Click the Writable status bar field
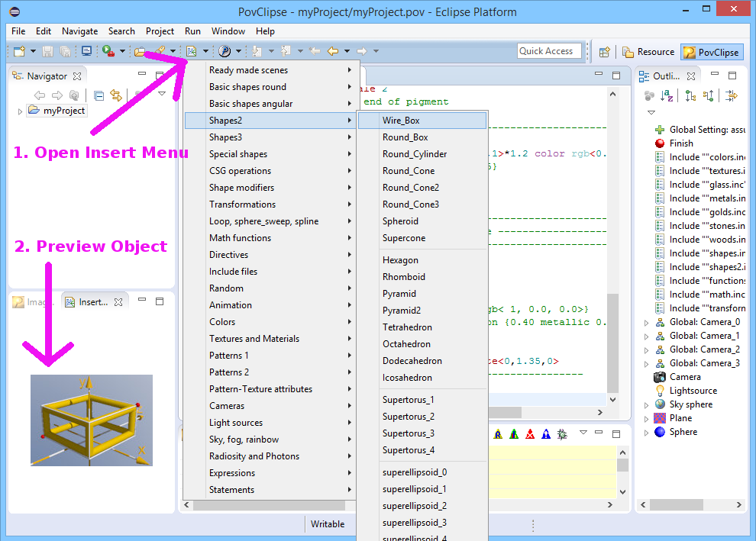Viewport: 756px width, 541px height. point(328,524)
